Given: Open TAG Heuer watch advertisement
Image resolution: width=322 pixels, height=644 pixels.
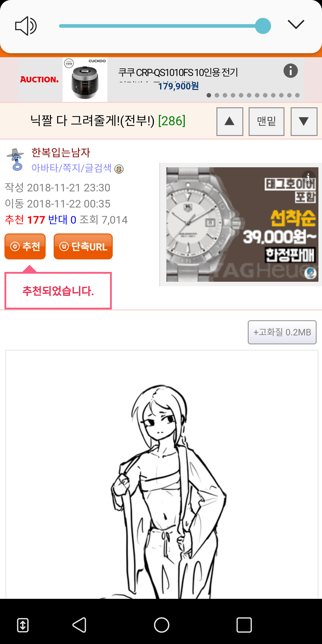Looking at the screenshot, I should 242,225.
